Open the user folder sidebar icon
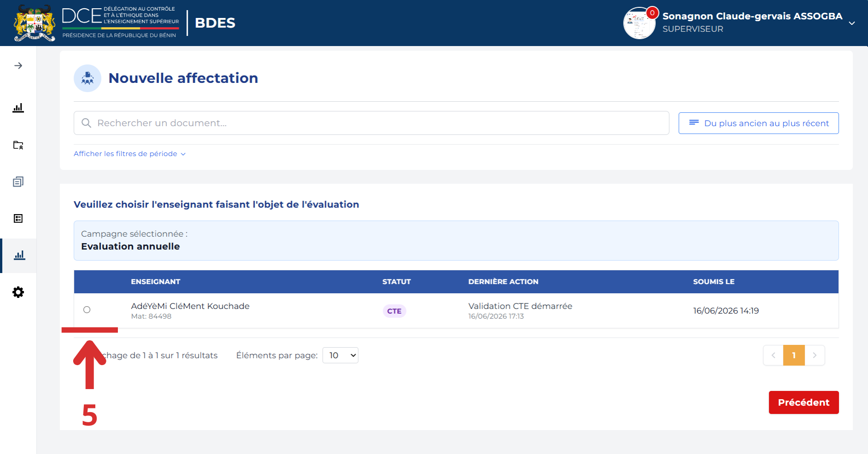Screen dimensions: 868x454 coord(18,145)
